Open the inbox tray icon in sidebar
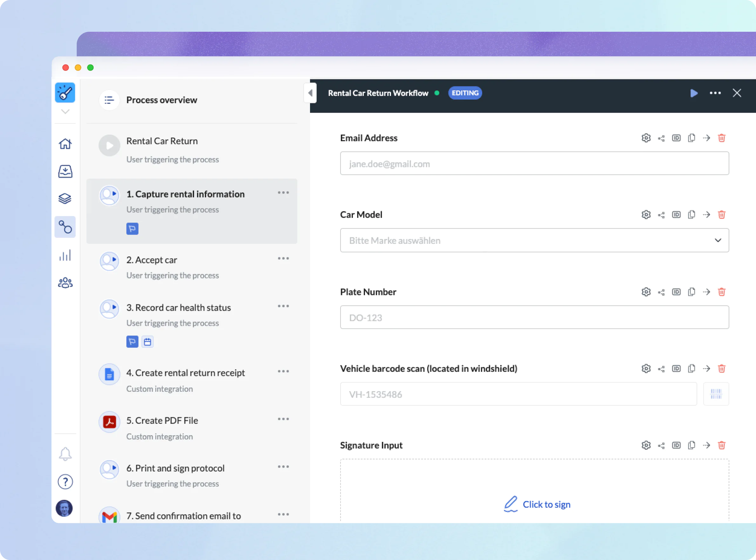This screenshot has height=560, width=756. 65,171
